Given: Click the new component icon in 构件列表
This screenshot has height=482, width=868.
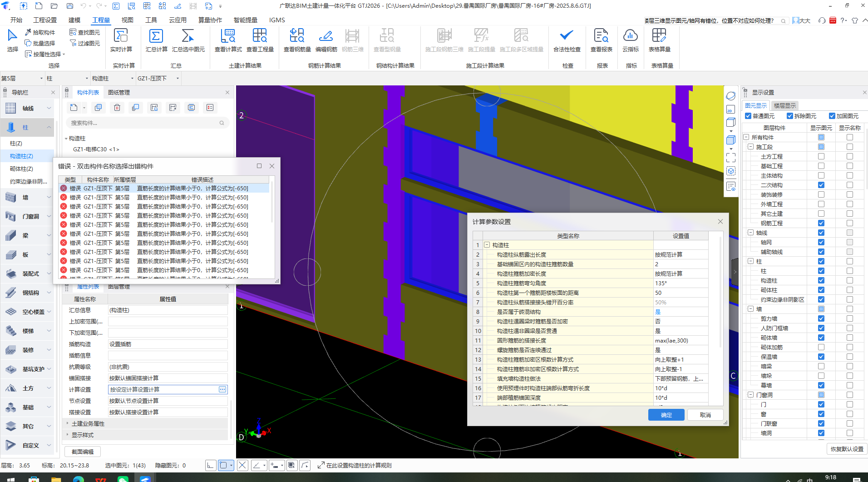Looking at the screenshot, I should (74, 108).
